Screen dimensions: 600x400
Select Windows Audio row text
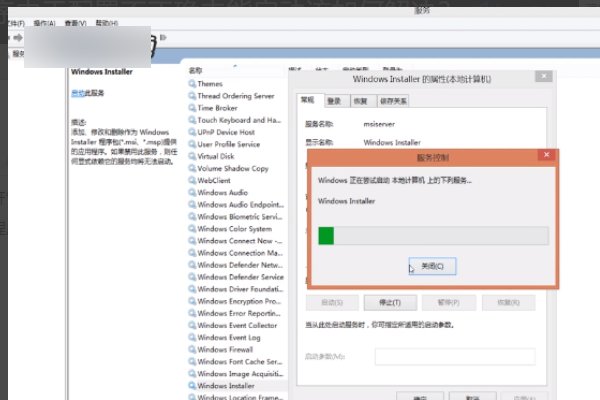pos(222,193)
